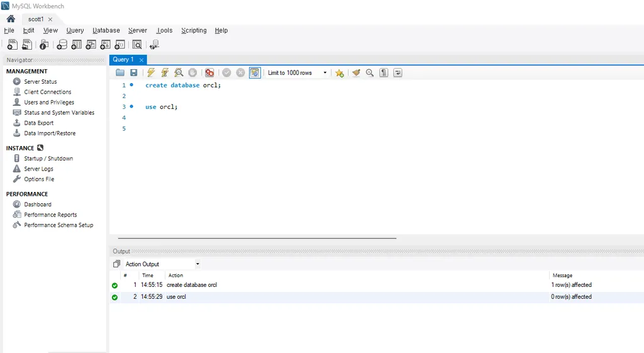644x353 pixels.
Task: Open Status and System Variables
Action: (59, 112)
